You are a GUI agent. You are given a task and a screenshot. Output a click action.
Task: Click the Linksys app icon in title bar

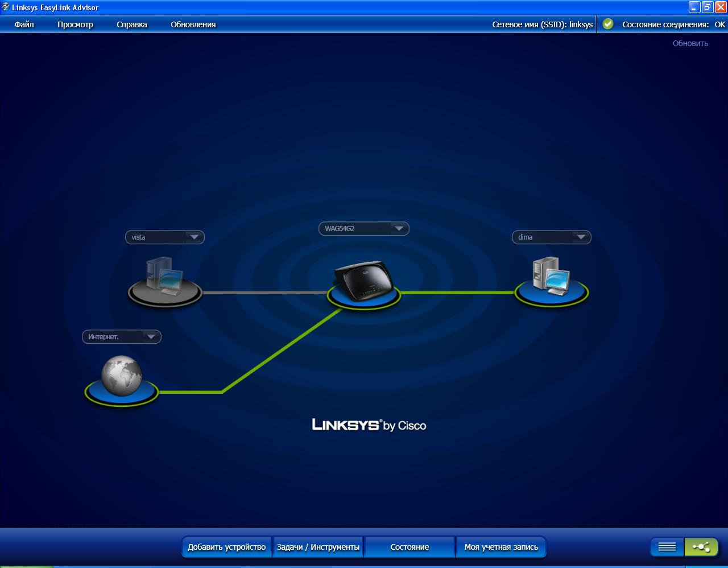coord(6,7)
